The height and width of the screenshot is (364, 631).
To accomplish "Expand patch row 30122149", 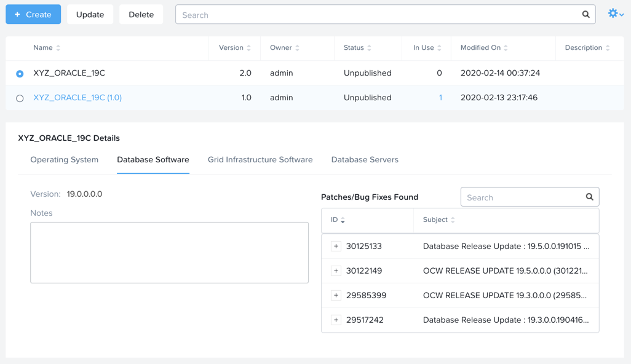I will click(336, 271).
